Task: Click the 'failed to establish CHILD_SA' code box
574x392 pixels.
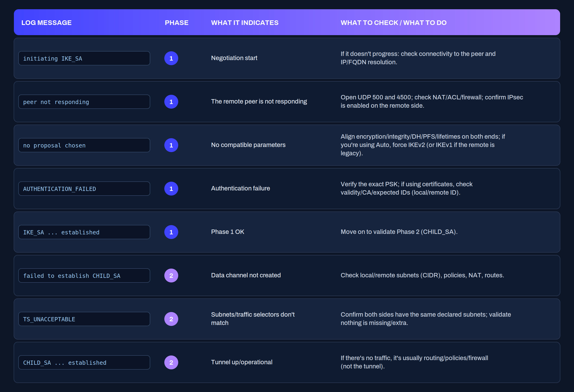Action: pyautogui.click(x=84, y=276)
